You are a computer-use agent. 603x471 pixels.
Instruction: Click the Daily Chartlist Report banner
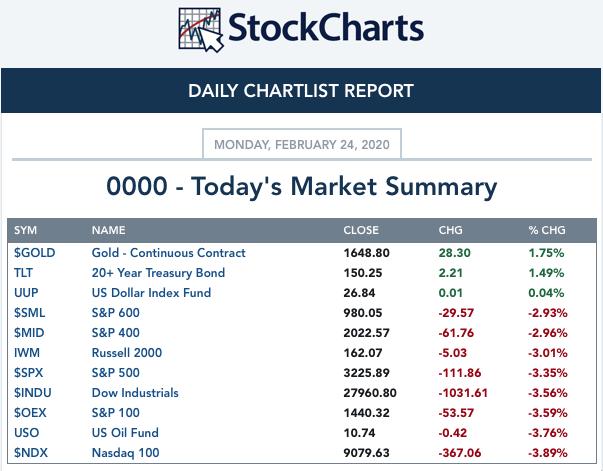click(301, 91)
